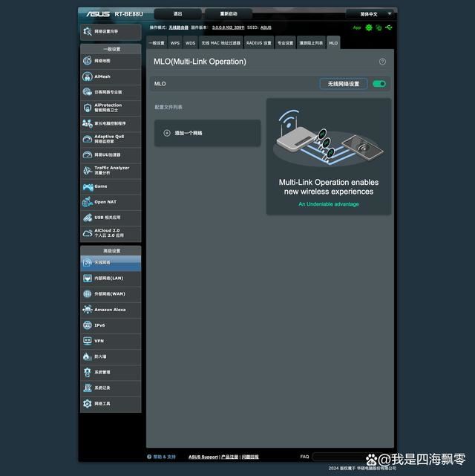
Task: Open the AiMesh page
Action: [111, 76]
